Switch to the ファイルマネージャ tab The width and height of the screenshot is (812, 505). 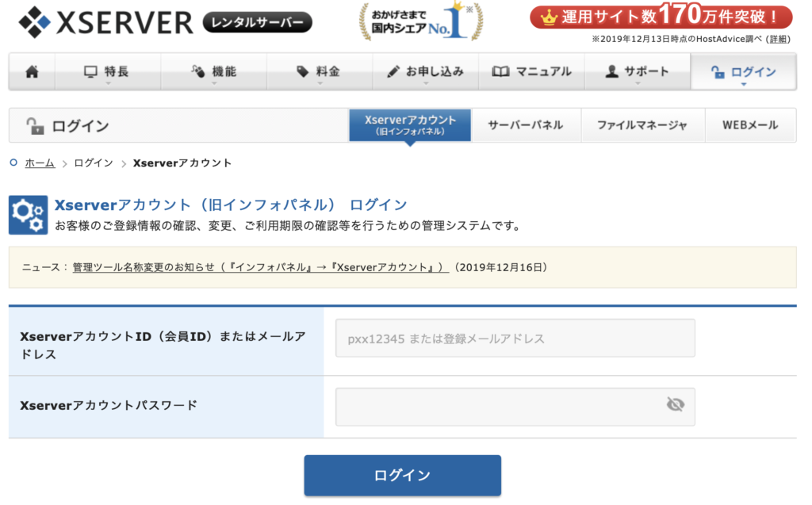pos(642,124)
